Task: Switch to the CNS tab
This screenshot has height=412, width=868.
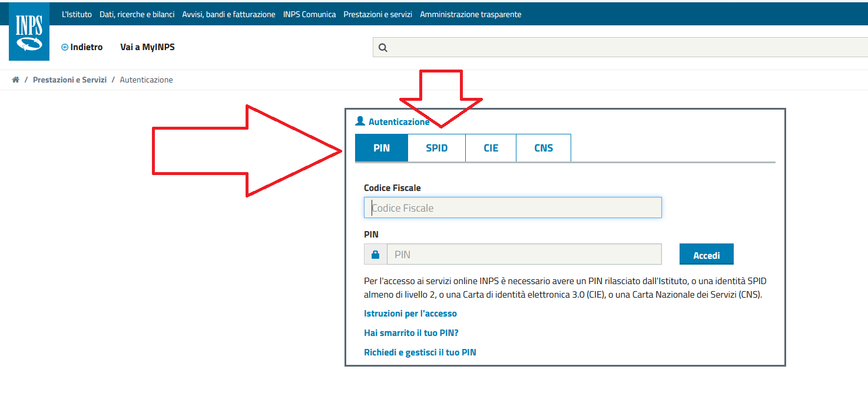Action: click(x=544, y=148)
